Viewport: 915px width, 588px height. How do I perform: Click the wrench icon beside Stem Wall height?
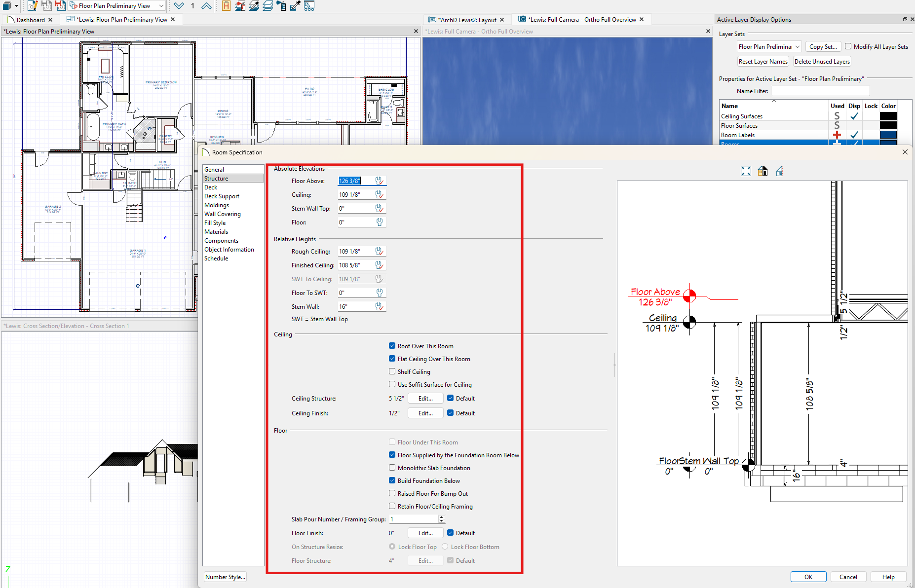point(379,307)
